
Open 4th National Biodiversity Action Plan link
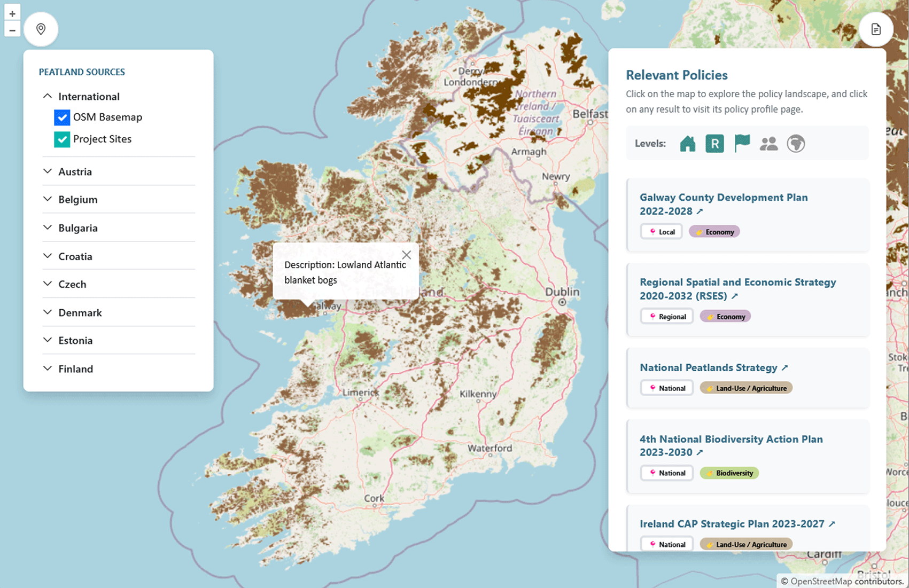[x=731, y=445]
